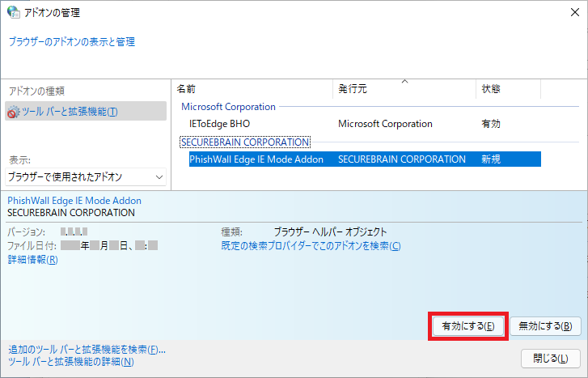Open the ブラウザーで使用されたアドオン dropdown

(86, 176)
